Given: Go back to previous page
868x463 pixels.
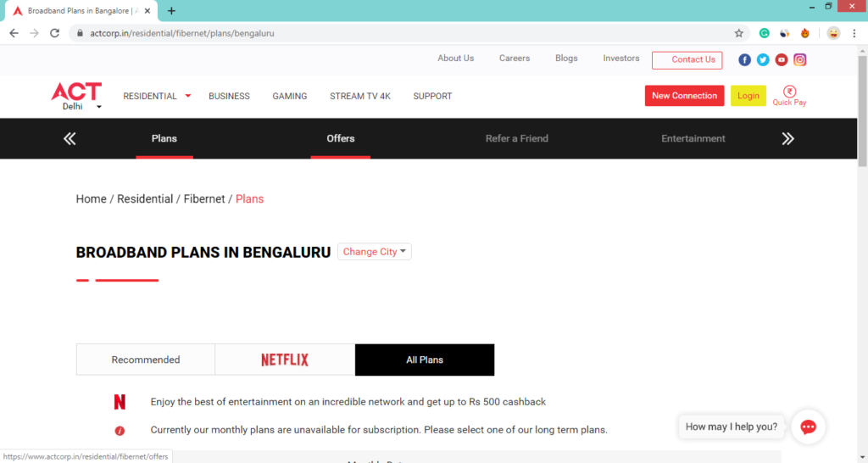Looking at the screenshot, I should [x=14, y=33].
